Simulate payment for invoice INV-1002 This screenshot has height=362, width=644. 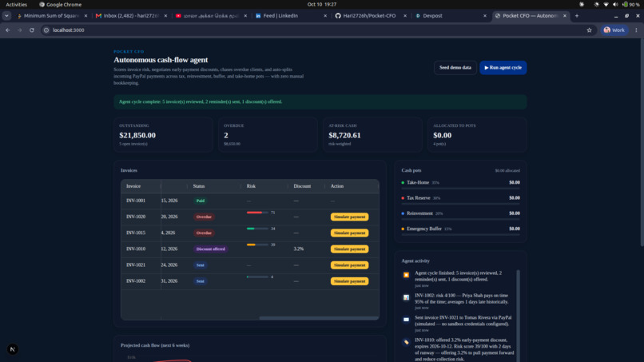349,281
